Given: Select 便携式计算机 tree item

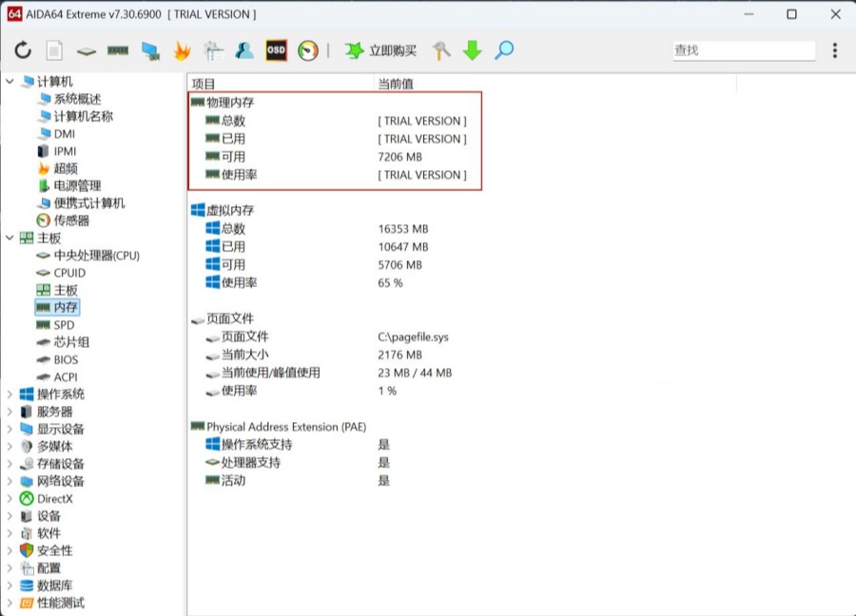Looking at the screenshot, I should coord(89,203).
